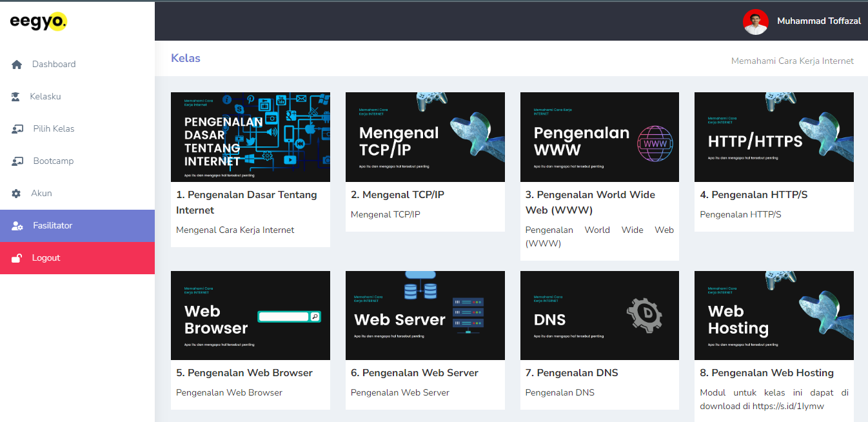Click the Bootcamp sidebar icon

[18, 161]
